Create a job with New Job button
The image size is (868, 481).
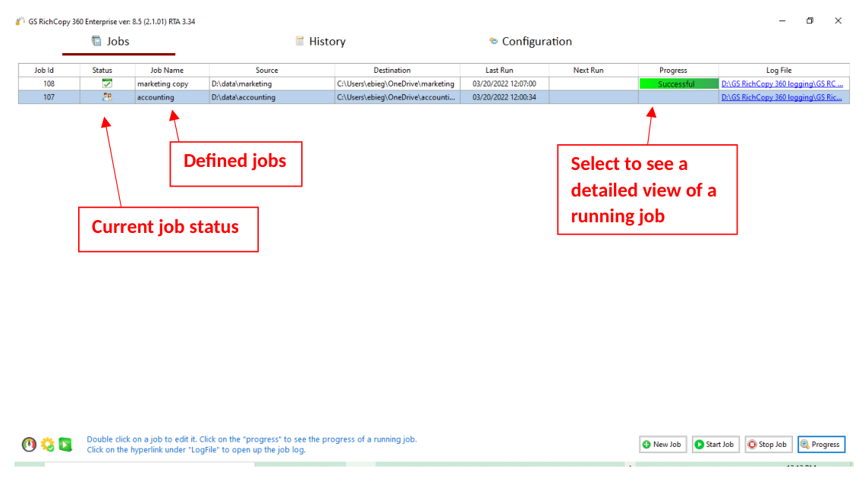click(662, 445)
